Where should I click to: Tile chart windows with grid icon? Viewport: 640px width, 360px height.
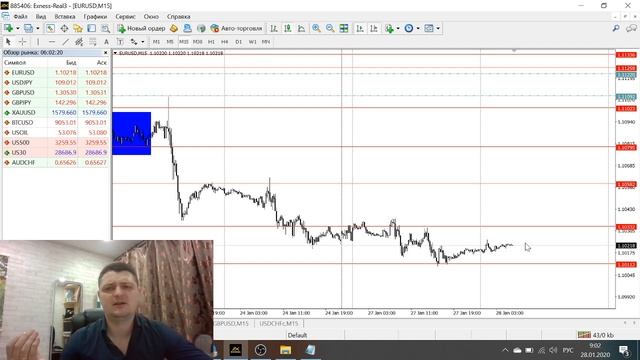coord(344,28)
